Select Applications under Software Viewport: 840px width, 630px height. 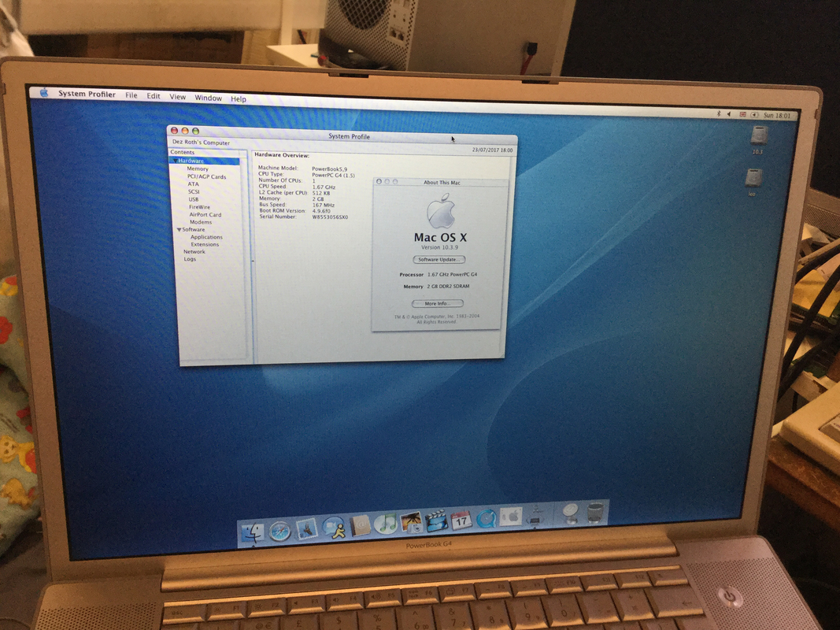click(206, 237)
